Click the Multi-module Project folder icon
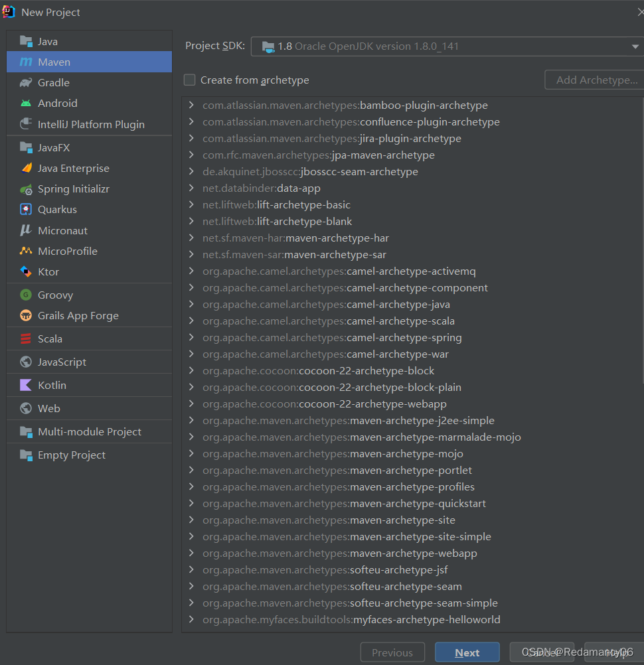 tap(26, 432)
